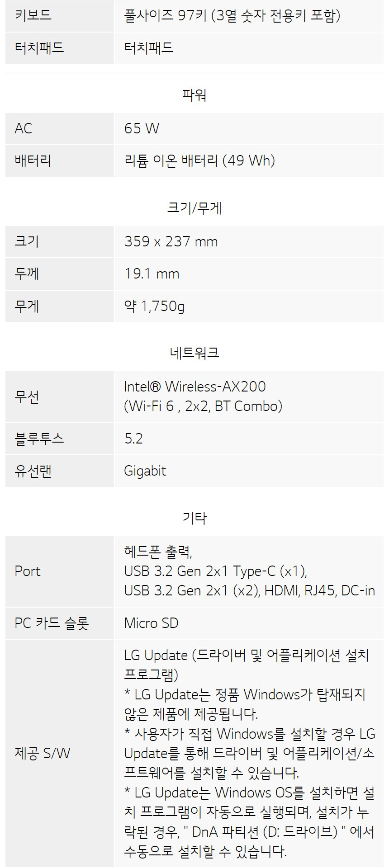The image size is (389, 868).
Task: Click the 359 x 237 mm size value
Action: click(x=171, y=241)
